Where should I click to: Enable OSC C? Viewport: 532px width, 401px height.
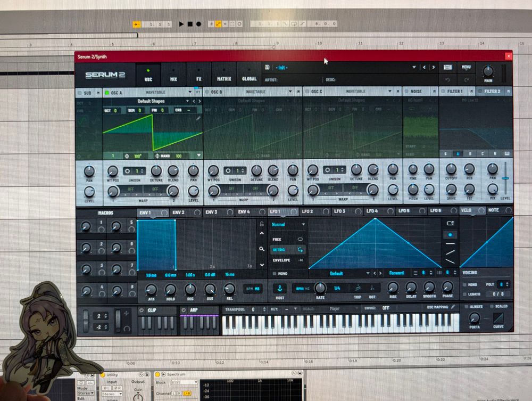307,92
